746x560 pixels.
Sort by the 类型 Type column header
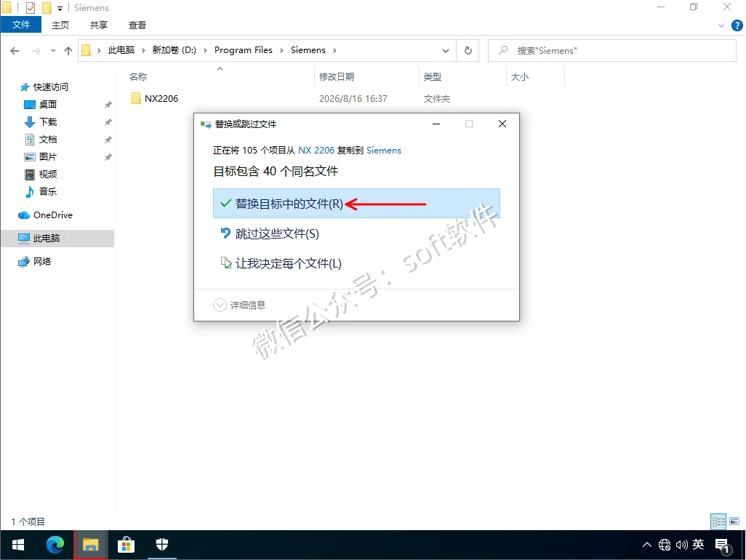point(433,76)
